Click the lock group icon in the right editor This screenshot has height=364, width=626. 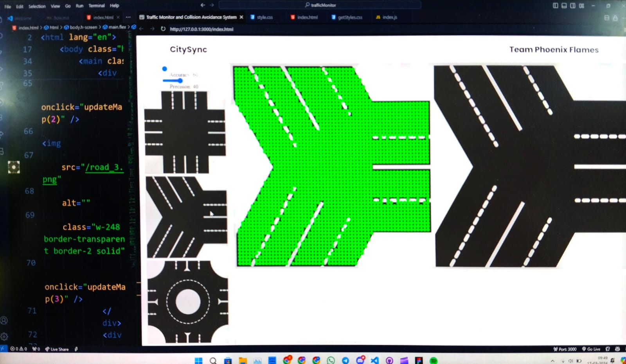tap(615, 18)
